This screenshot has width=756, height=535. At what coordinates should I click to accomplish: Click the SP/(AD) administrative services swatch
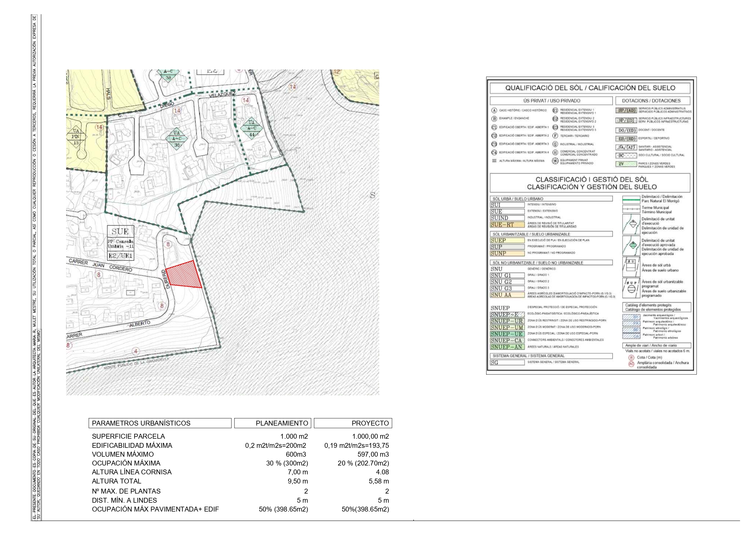tap(626, 111)
